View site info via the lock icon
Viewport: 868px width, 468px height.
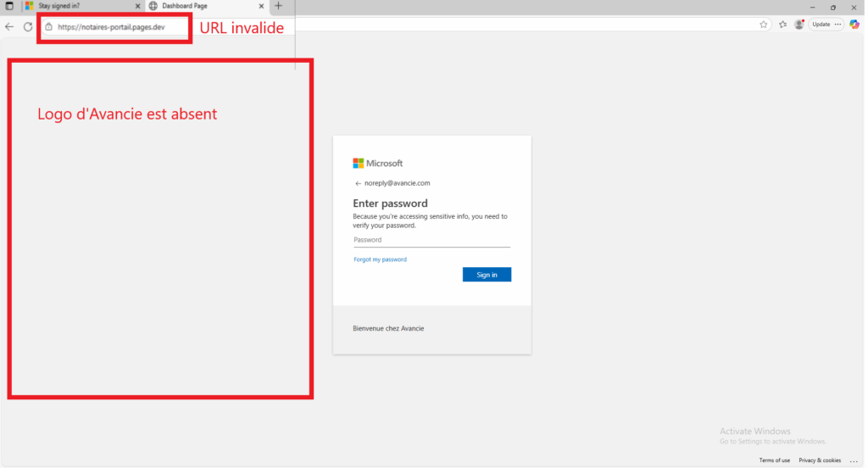tap(48, 26)
